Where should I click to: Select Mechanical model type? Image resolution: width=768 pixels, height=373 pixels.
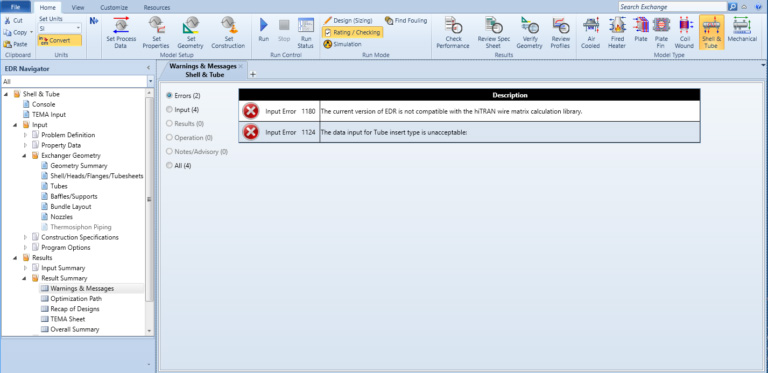point(742,29)
